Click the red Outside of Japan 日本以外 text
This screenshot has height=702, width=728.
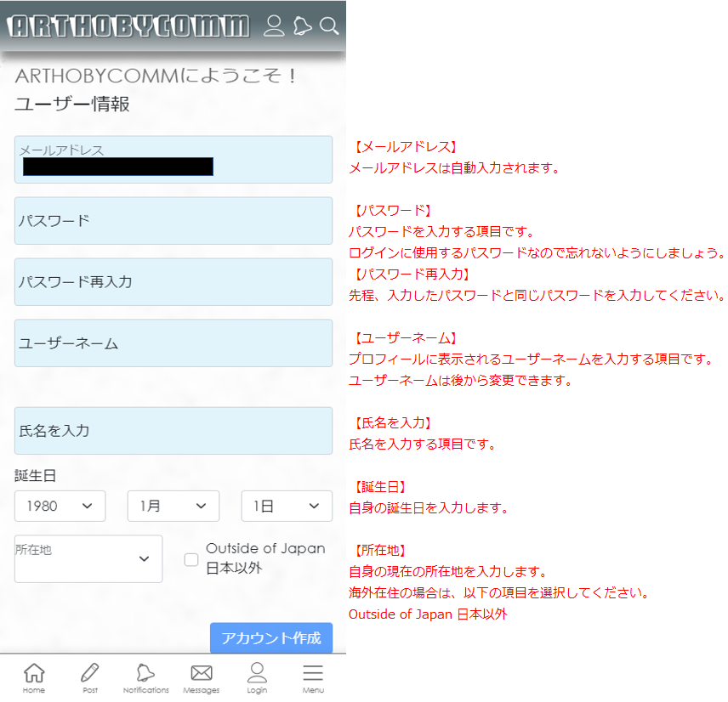point(428,614)
